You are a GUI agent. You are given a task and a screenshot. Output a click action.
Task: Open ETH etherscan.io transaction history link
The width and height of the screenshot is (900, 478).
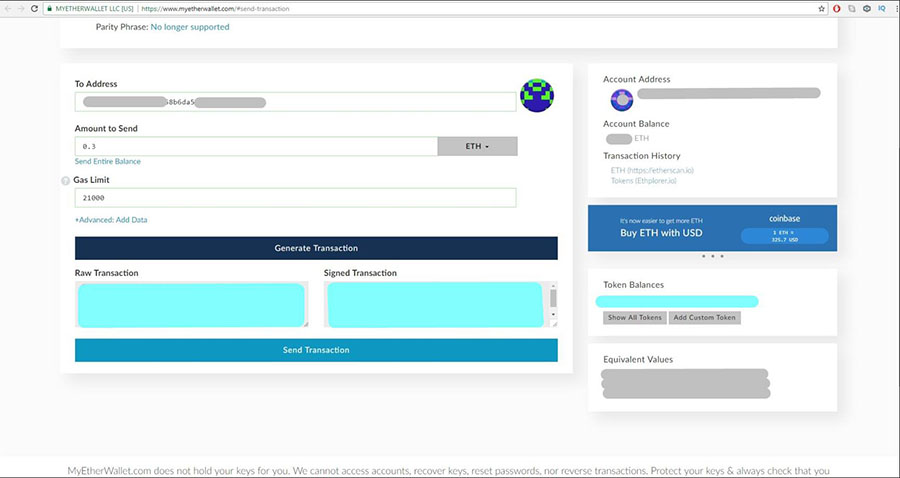[652, 170]
